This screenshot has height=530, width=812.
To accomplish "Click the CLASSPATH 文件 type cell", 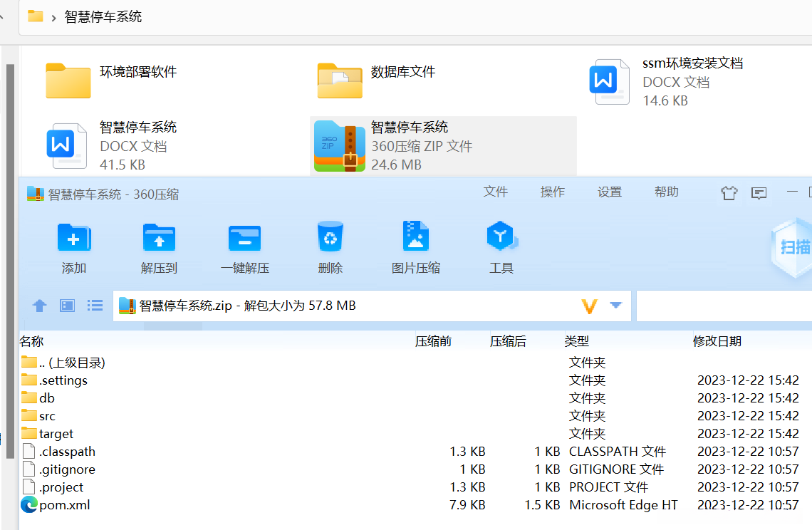I will pyautogui.click(x=618, y=452).
